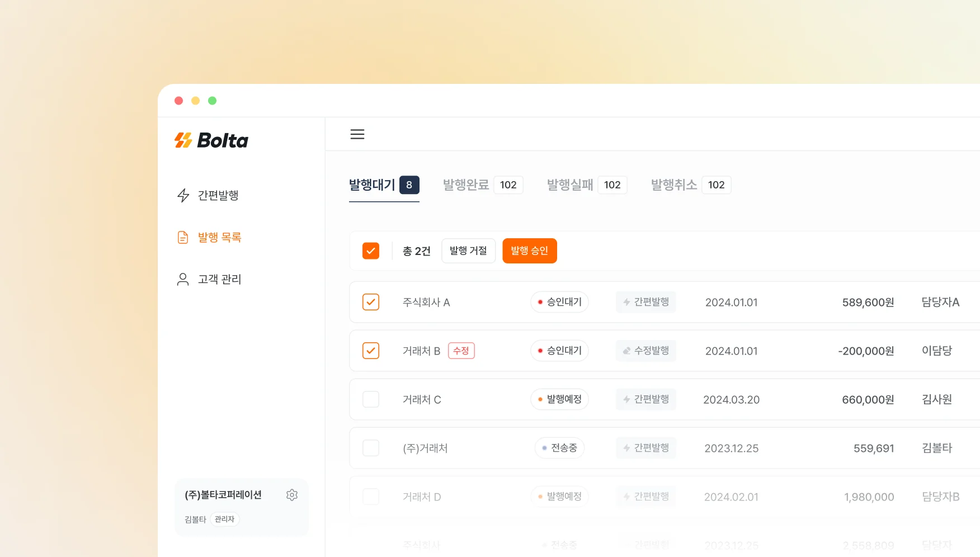Click the red 수정 tag next to 거래처 B
Image resolution: width=980 pixels, height=557 pixels.
(461, 351)
